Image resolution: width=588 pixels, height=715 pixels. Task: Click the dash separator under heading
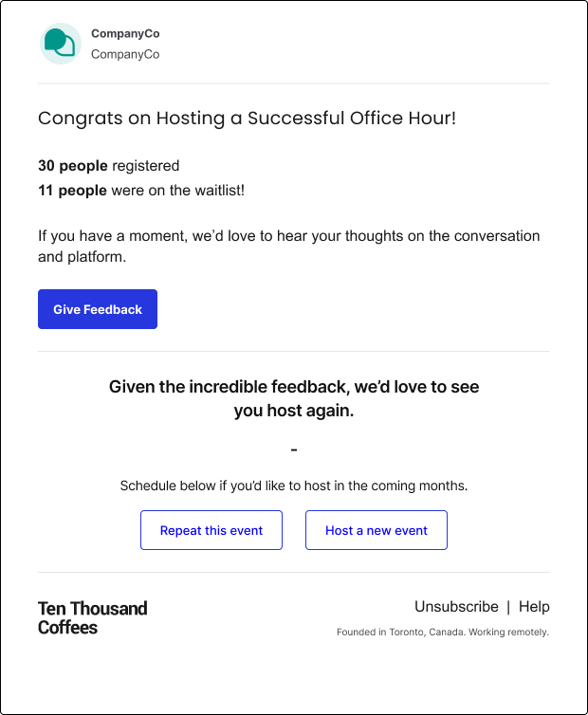pos(294,449)
